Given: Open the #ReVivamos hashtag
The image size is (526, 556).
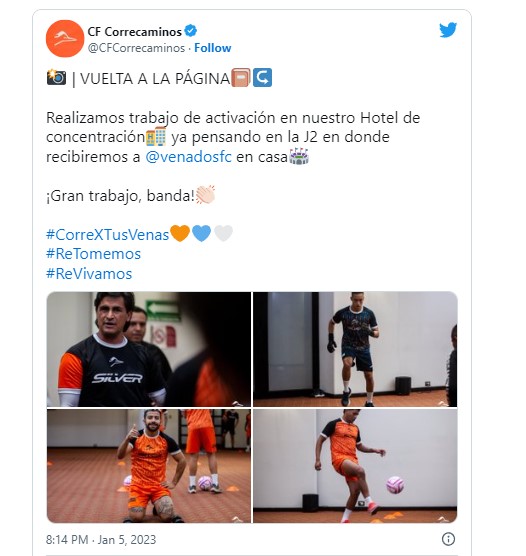Looking at the screenshot, I should [89, 274].
